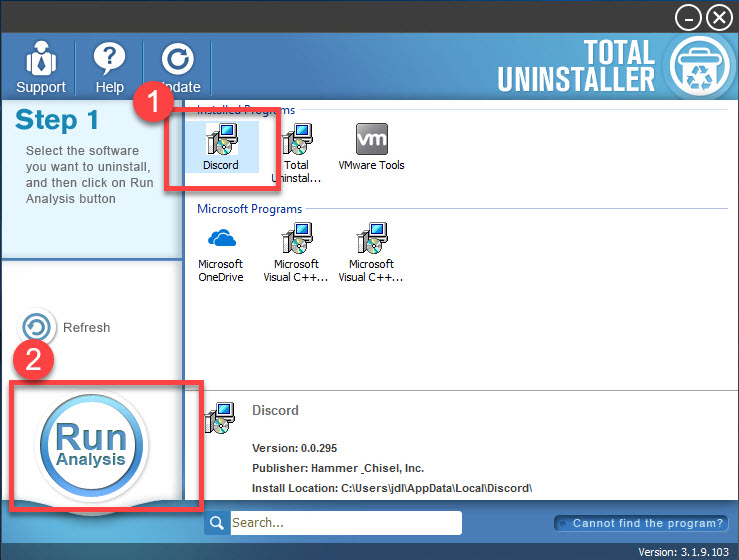Select the last Microsoft Visual C++ entry
This screenshot has width=739, height=560.
[371, 253]
